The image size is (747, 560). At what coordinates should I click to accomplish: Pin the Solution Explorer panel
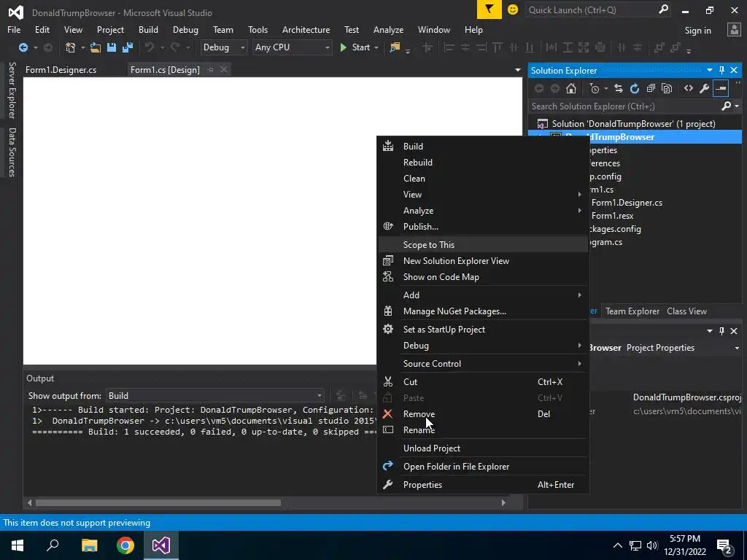tap(721, 71)
